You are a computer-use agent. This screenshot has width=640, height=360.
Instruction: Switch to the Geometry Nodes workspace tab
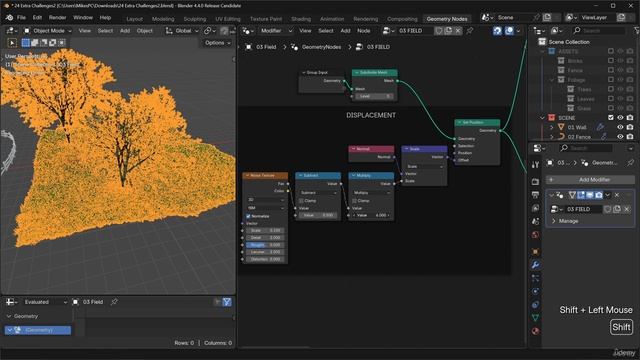pyautogui.click(x=447, y=19)
